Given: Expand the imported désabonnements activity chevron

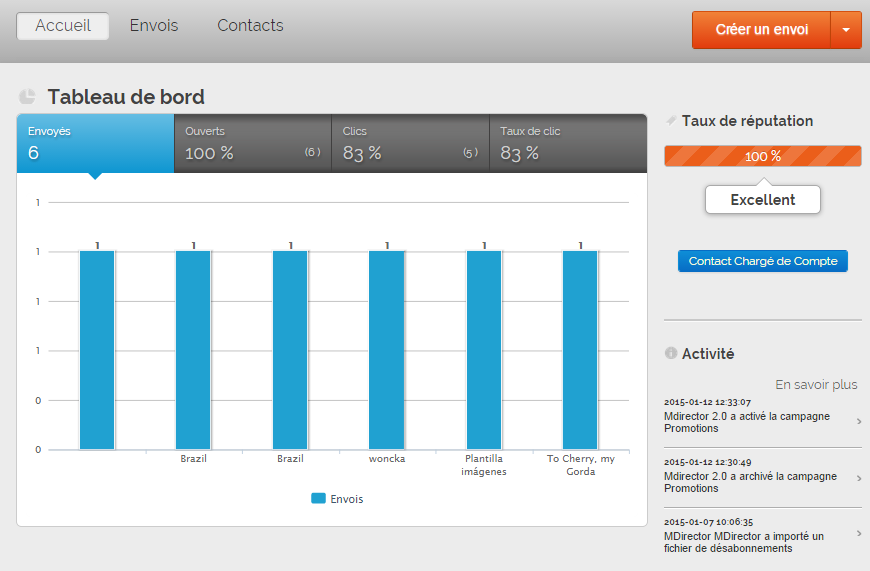Looking at the screenshot, I should pos(858,534).
